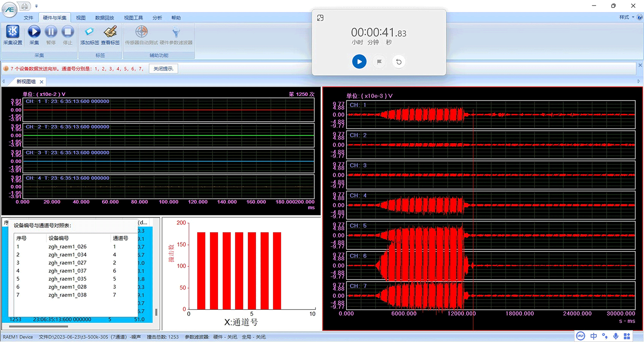Click the iFly input method tray icon
Viewport: 644px width, 342px height.
(x=581, y=336)
